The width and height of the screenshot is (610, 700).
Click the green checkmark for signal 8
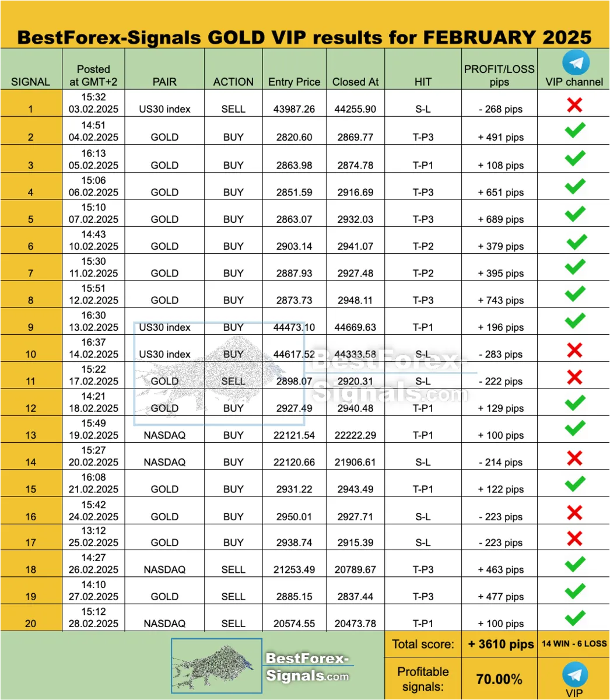pos(575,293)
